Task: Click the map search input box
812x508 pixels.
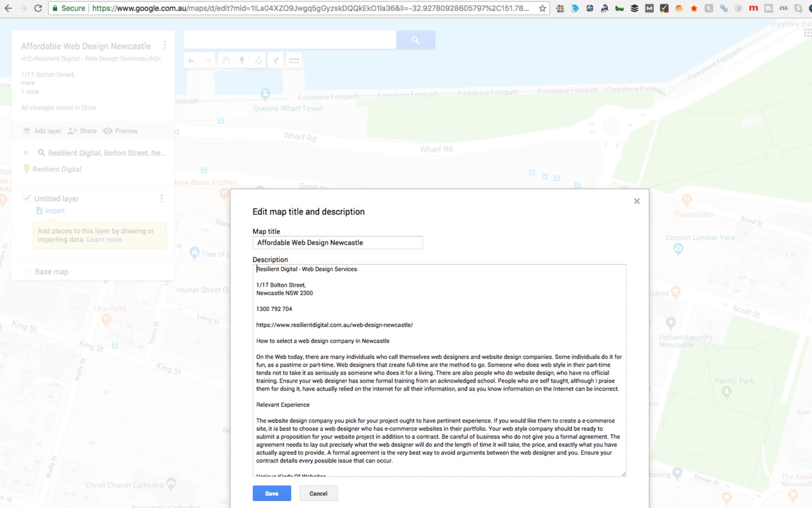Action: point(290,40)
